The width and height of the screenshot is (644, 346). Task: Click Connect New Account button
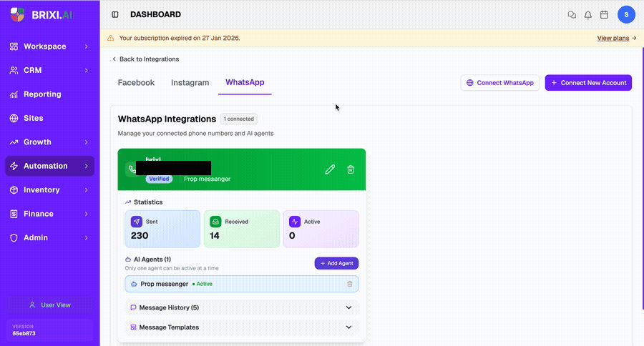click(x=588, y=82)
